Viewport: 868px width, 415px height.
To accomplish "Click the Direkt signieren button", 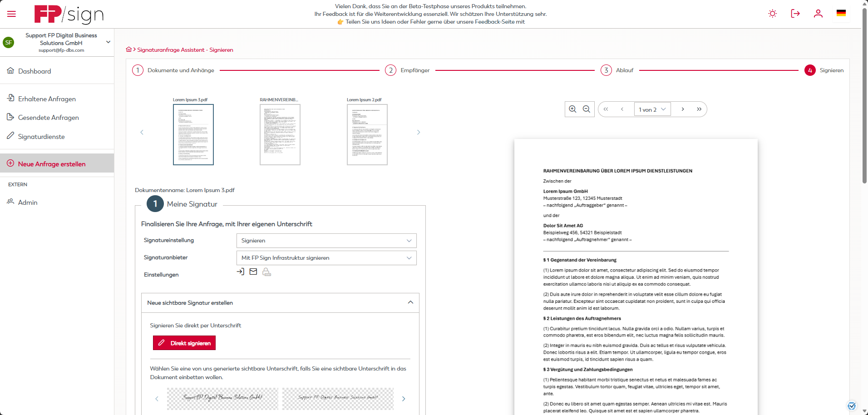I will pyautogui.click(x=184, y=343).
